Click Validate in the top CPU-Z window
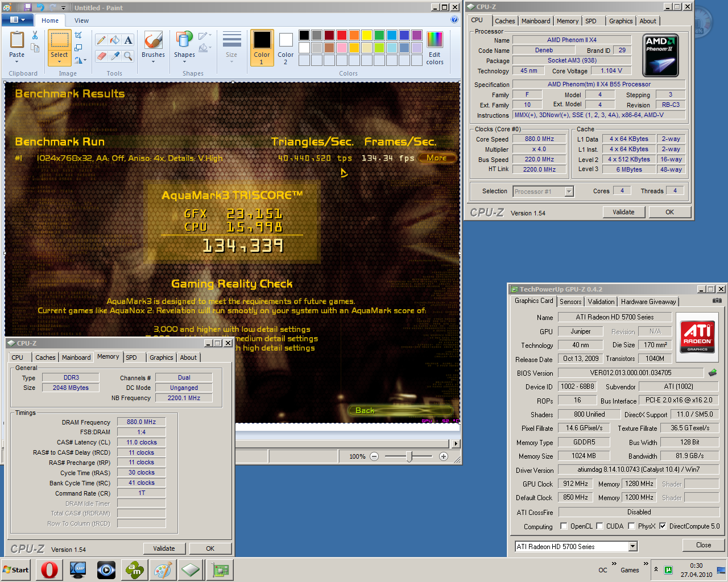This screenshot has height=582, width=728. 623,212
